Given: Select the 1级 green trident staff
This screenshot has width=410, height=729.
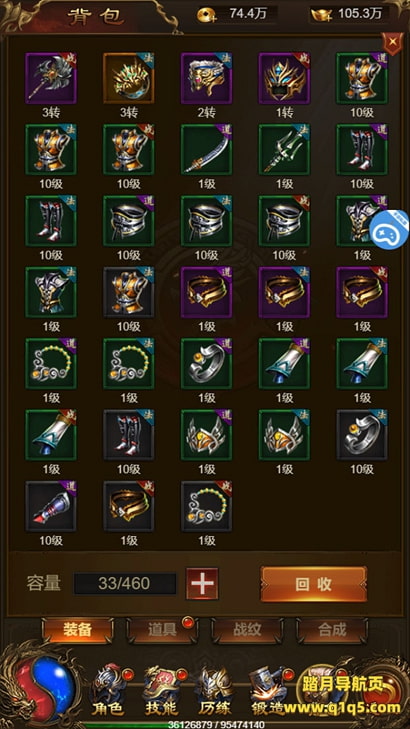Looking at the screenshot, I should pos(284,150).
